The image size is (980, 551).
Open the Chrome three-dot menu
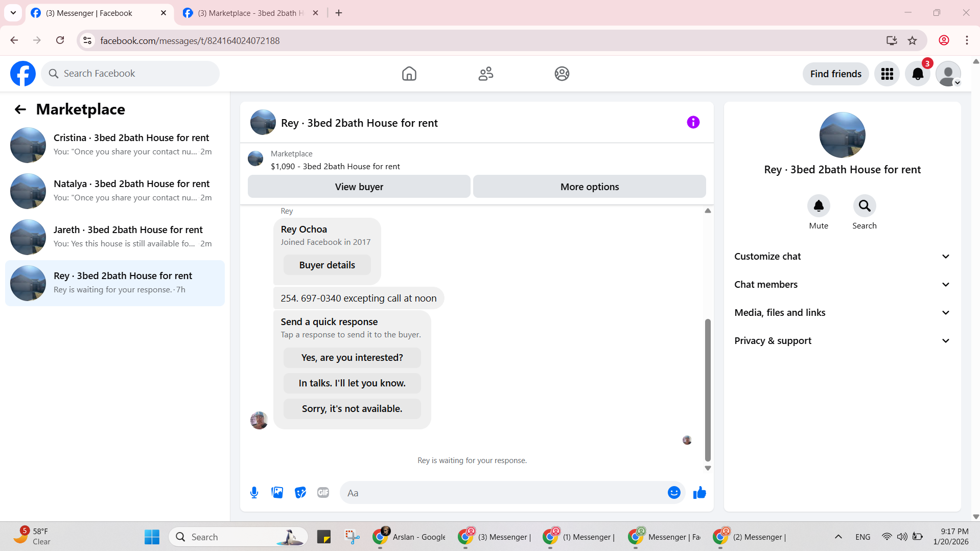point(967,40)
